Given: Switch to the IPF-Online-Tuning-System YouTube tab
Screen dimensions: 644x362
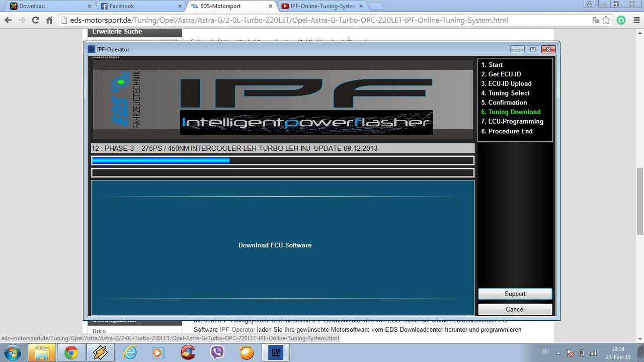Looking at the screenshot, I should [x=322, y=7].
